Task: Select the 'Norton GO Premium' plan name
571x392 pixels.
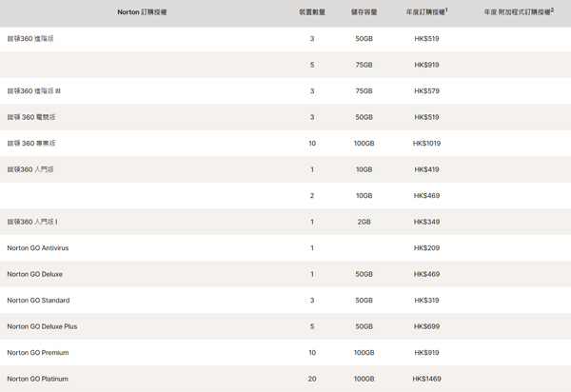Action: tap(37, 353)
